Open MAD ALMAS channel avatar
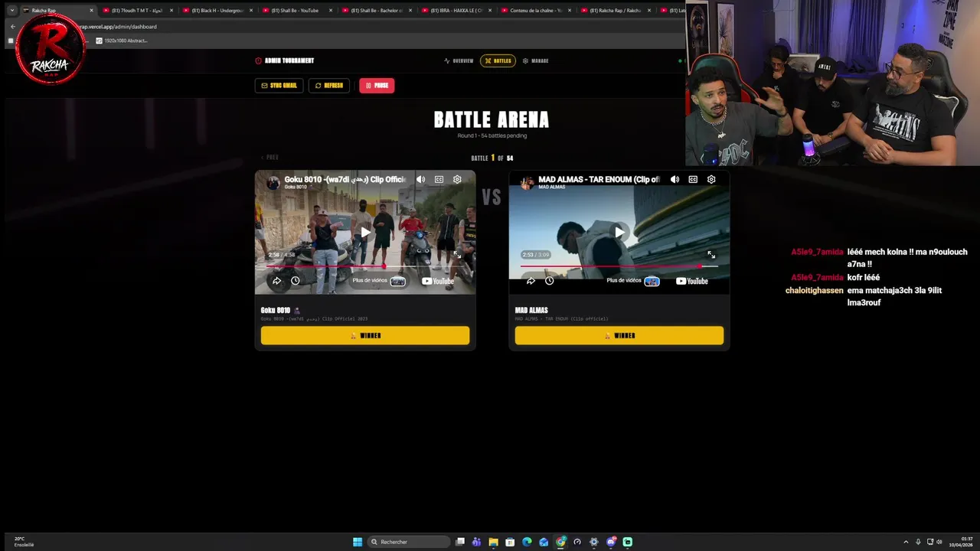Image resolution: width=980 pixels, height=551 pixels. (527, 182)
